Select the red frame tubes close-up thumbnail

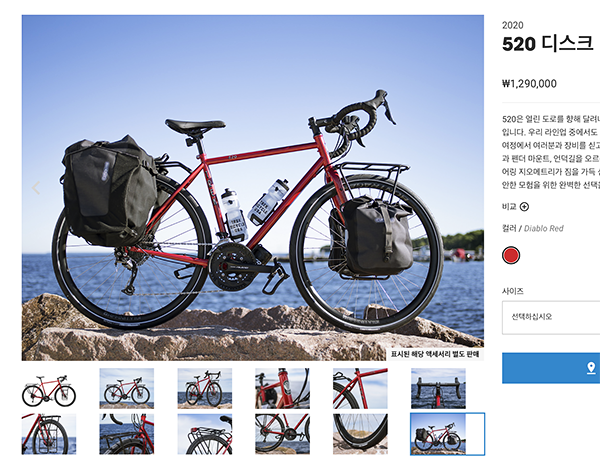click(360, 388)
